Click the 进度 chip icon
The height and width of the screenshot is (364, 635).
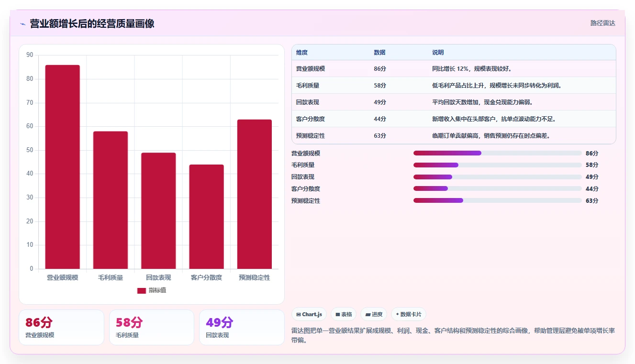368,315
